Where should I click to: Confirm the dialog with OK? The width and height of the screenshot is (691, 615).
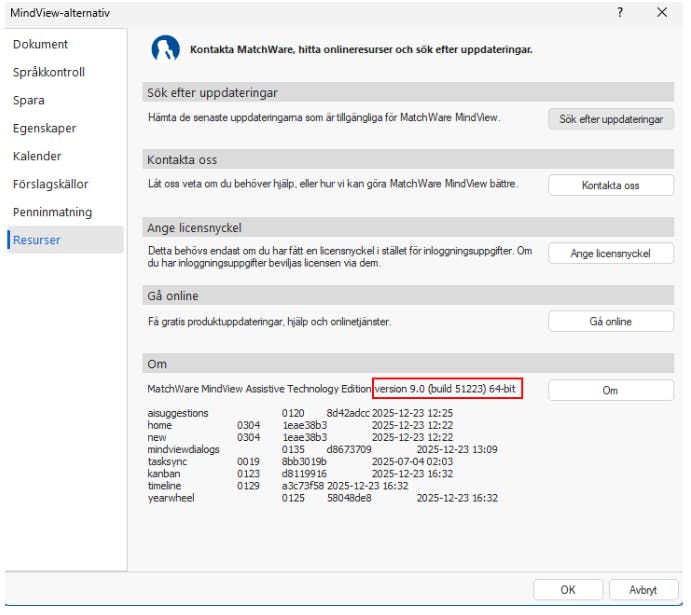pyautogui.click(x=568, y=589)
